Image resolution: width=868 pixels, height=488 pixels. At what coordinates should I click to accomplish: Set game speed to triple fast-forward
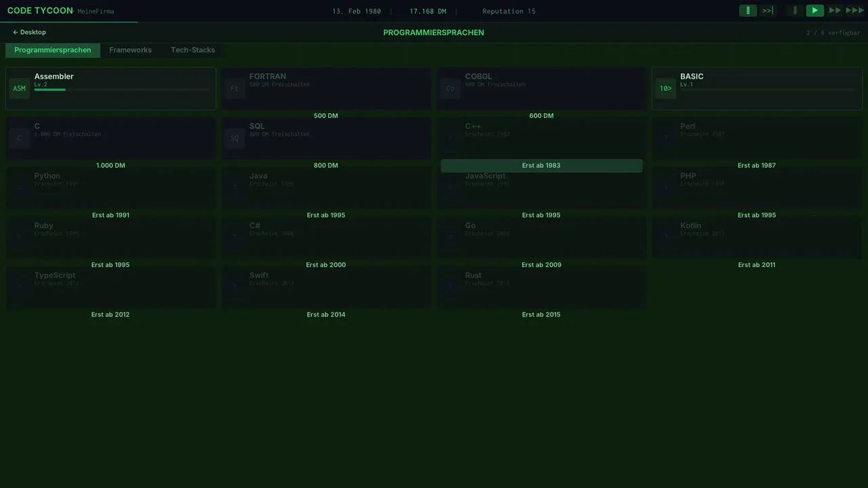[x=854, y=11]
